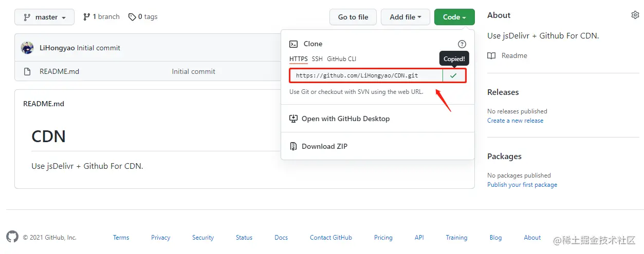Open the Training footer link
Image resolution: width=644 pixels, height=254 pixels.
(456, 238)
